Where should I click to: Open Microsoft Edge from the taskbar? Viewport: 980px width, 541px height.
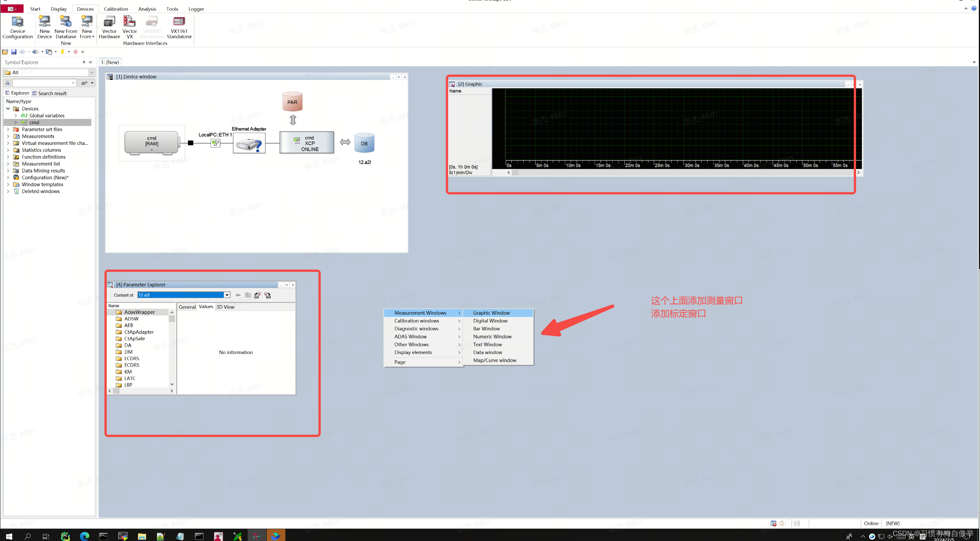pos(85,535)
